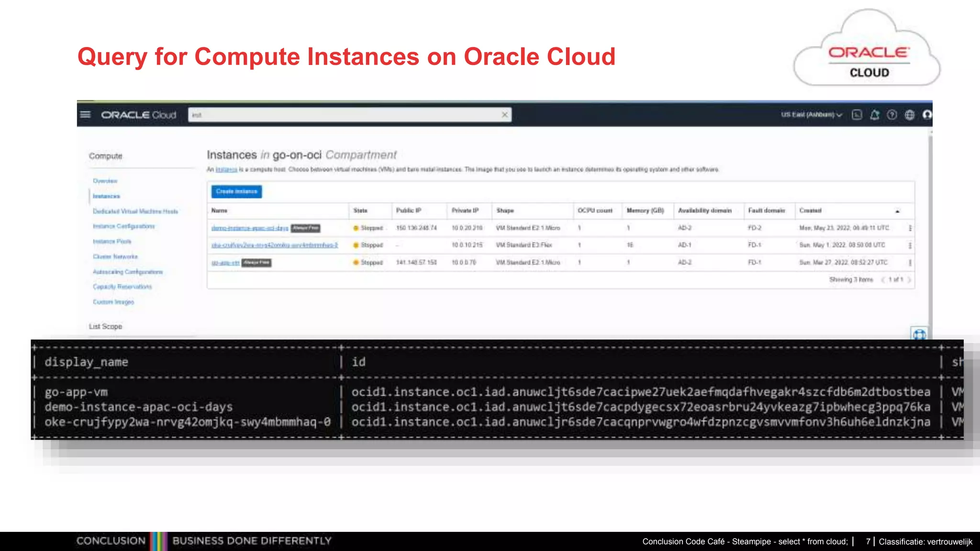The width and height of the screenshot is (980, 551).
Task: Click the Private IP column header
Action: point(465,210)
